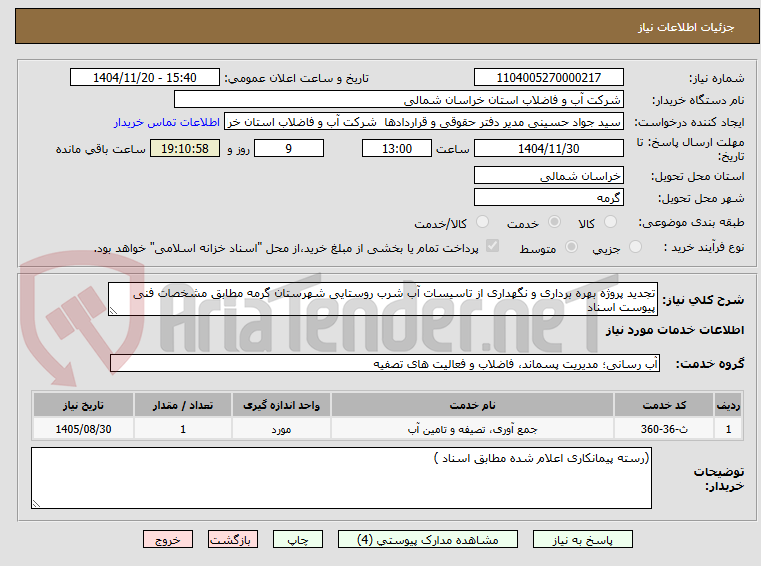Click the بازگشت back button
761x566 pixels.
(x=233, y=539)
